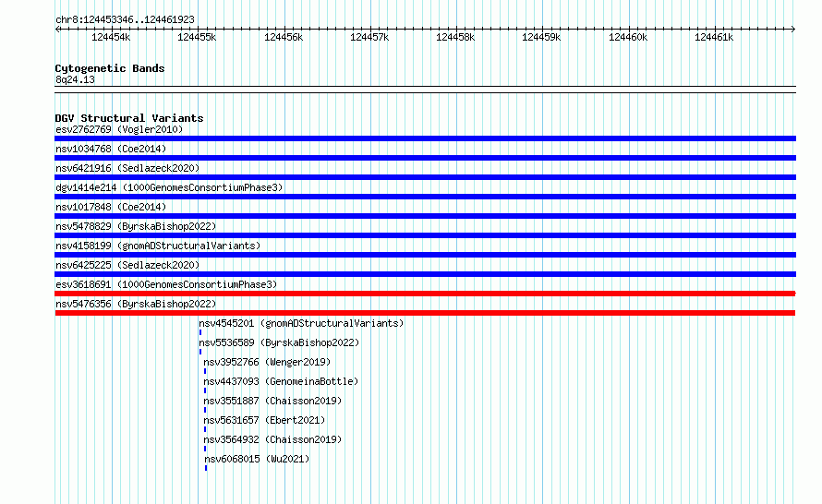822x504 pixels.
Task: Click the Cytogenetic Bands track title
Action: click(x=110, y=68)
